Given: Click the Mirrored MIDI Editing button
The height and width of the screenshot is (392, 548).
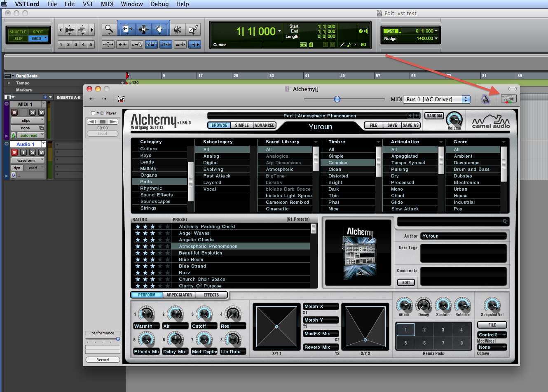Looking at the screenshot, I should [x=137, y=44].
